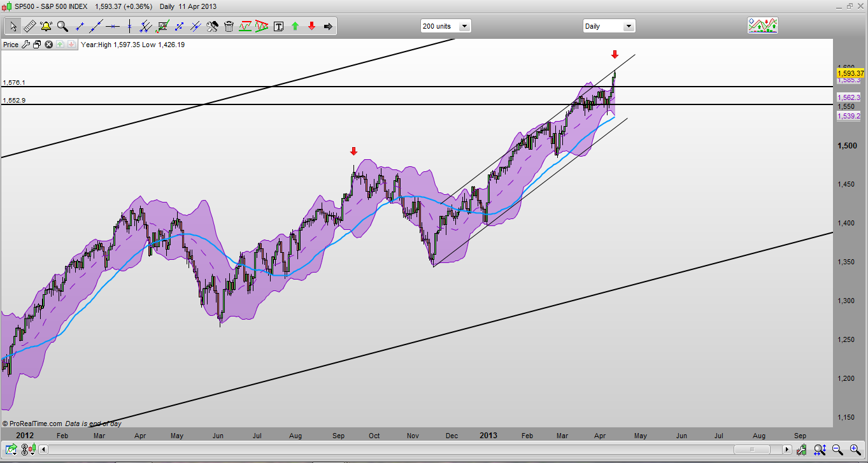Click the 1,562.3 indicator value tag
This screenshot has width=868, height=463.
point(850,97)
